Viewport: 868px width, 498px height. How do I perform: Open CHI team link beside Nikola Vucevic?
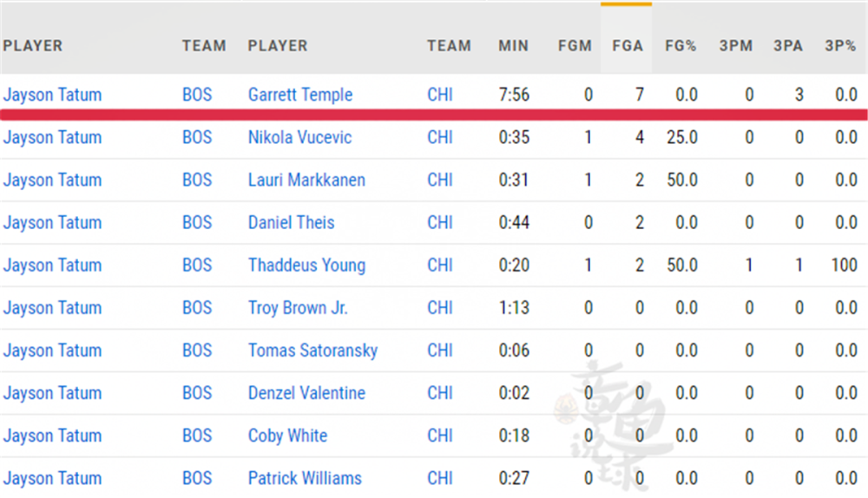pyautogui.click(x=440, y=137)
